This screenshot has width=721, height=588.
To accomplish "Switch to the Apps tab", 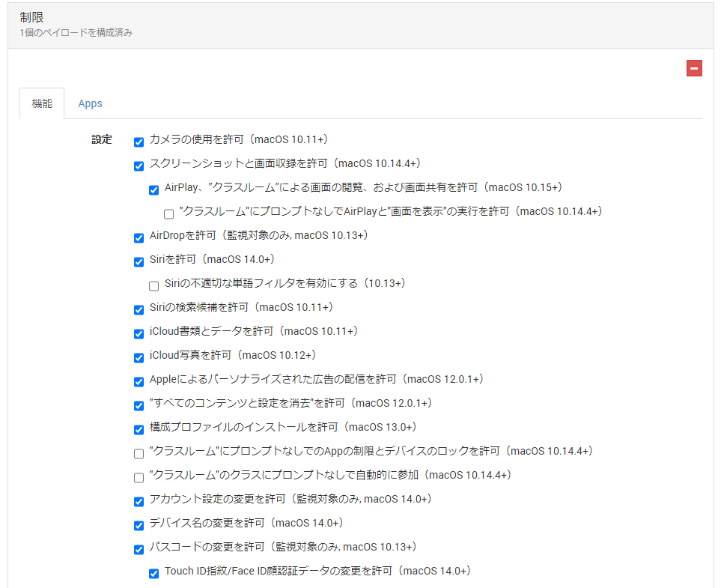I will click(x=90, y=103).
